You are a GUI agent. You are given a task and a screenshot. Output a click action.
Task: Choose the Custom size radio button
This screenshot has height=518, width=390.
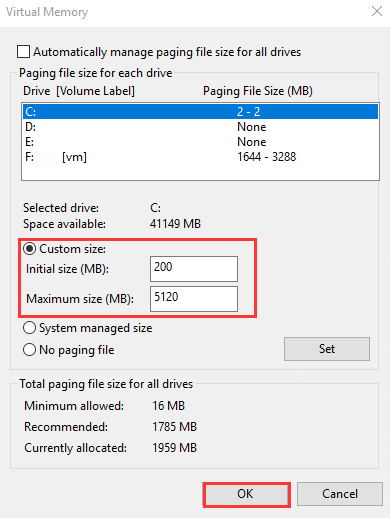30,249
